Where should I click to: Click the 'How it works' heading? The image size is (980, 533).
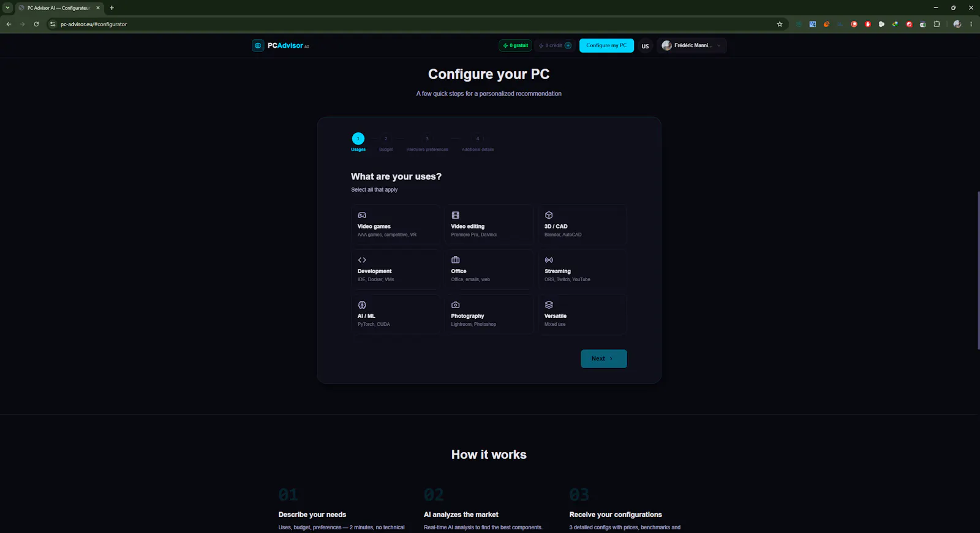[489, 455]
